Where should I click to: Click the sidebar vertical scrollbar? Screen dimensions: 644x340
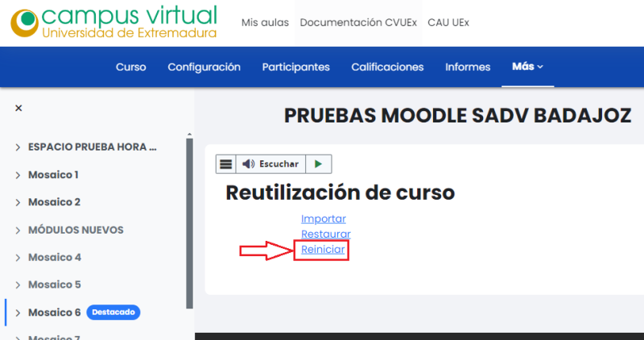coord(189,223)
